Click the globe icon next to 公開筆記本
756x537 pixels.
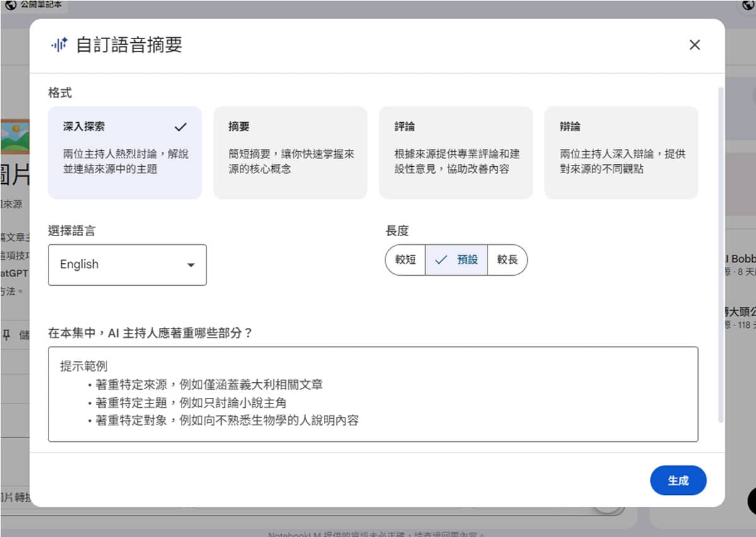coord(10,5)
